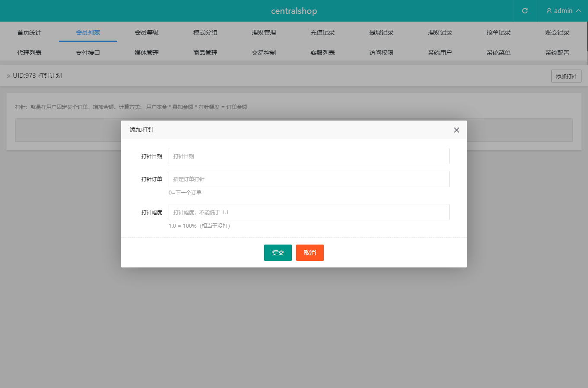Viewport: 588px width, 388px height.
Task: Select the 抢单记录 tab
Action: [499, 32]
